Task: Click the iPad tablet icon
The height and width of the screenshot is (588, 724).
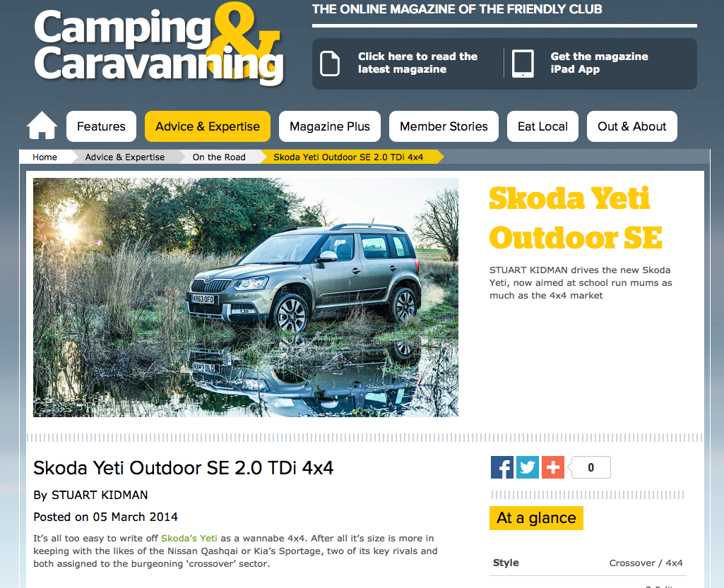Action: tap(523, 64)
